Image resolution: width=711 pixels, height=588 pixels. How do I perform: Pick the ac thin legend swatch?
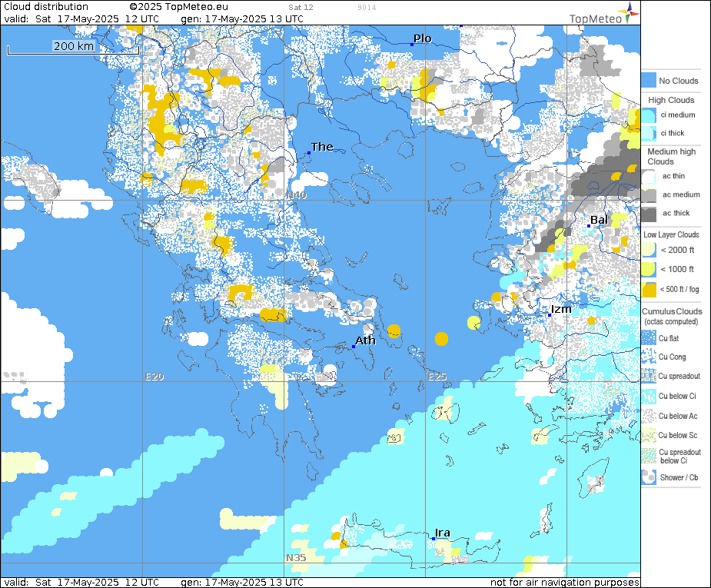point(649,176)
